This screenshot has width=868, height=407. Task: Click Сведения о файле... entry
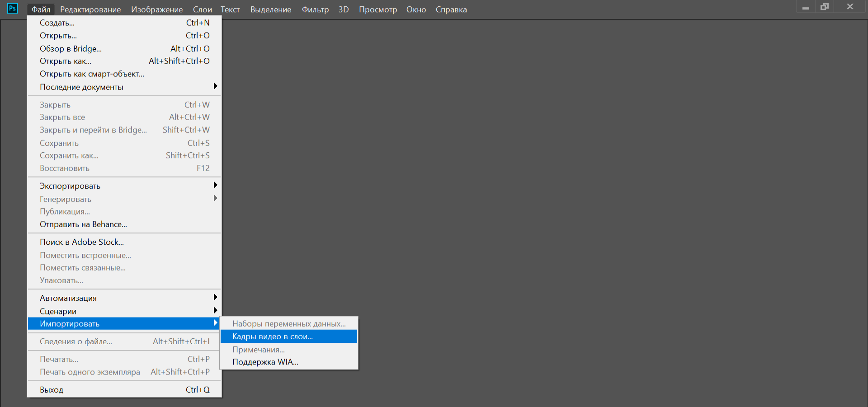click(x=124, y=341)
